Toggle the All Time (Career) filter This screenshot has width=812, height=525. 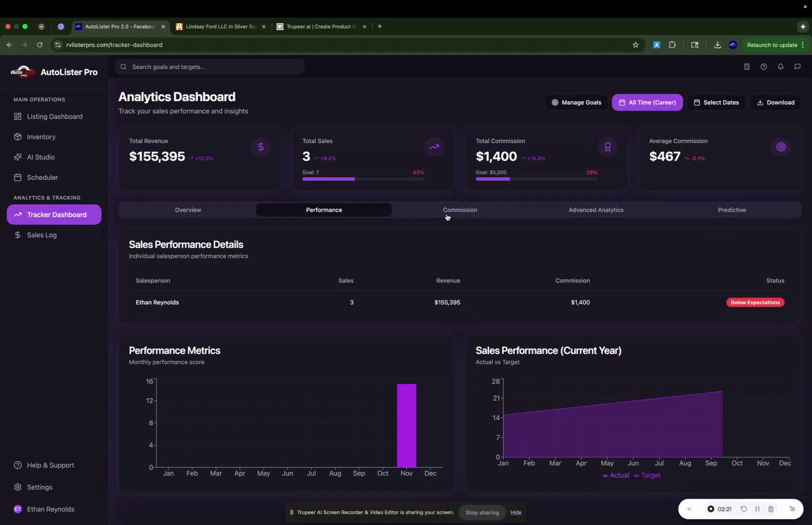coord(647,102)
